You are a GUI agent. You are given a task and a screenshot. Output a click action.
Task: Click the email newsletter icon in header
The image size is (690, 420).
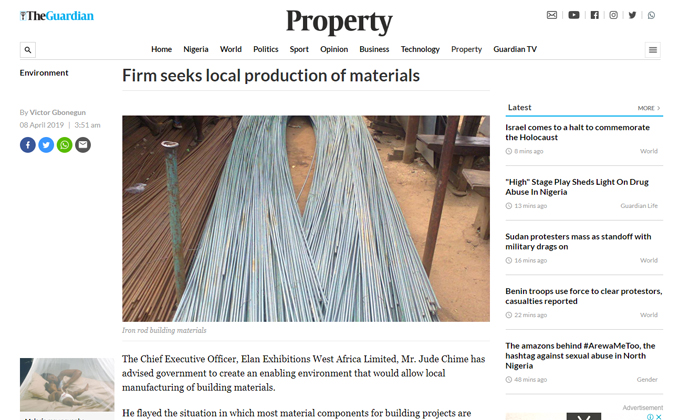coord(552,15)
